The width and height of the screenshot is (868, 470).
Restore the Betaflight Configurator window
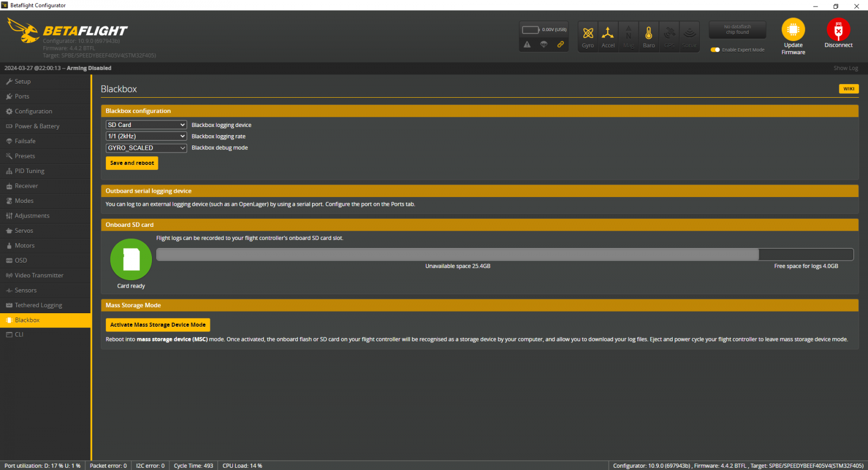836,6
